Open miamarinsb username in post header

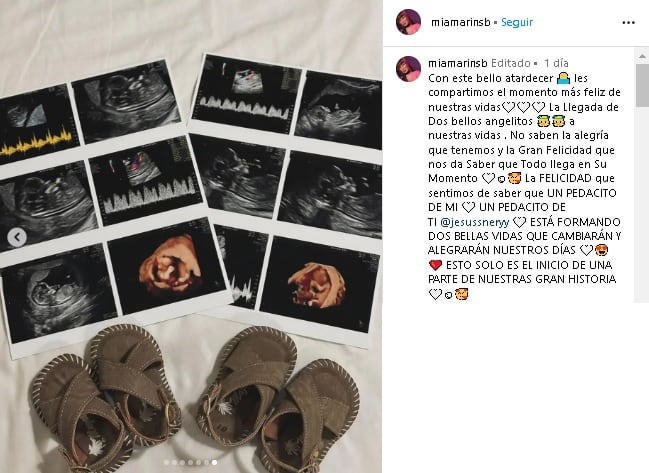(x=460, y=22)
